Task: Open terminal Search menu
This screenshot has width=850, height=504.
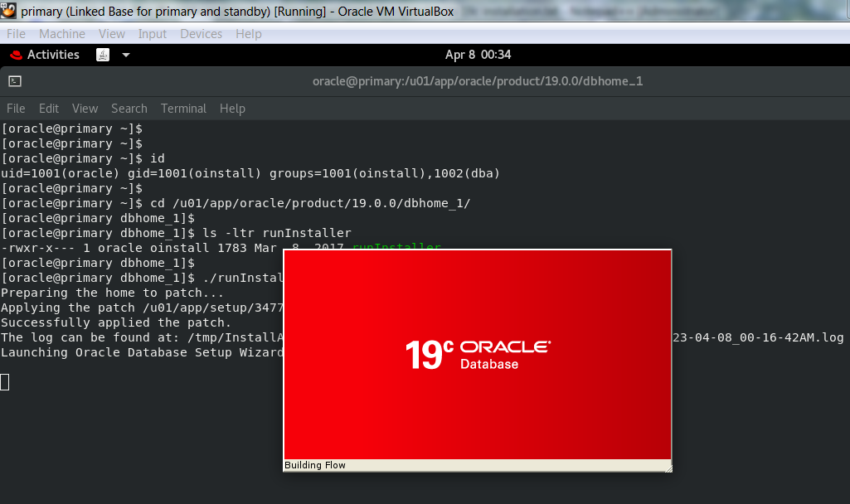Action: click(129, 109)
